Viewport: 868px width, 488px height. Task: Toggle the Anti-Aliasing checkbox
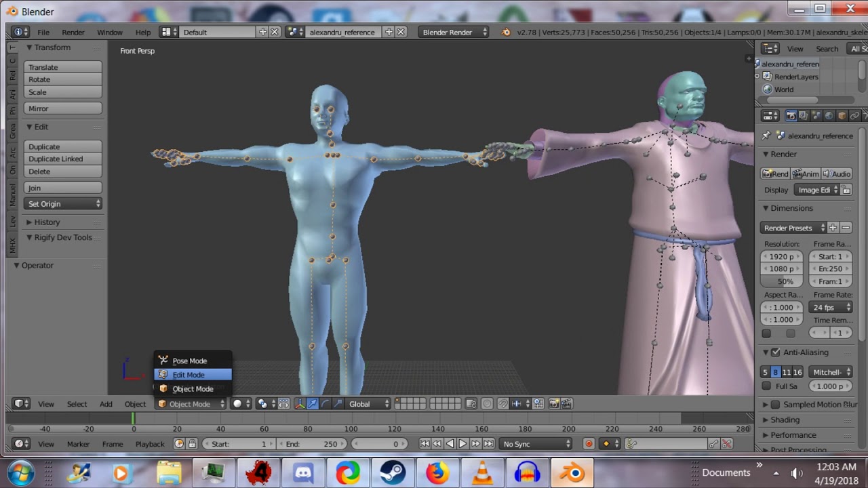pyautogui.click(x=776, y=352)
